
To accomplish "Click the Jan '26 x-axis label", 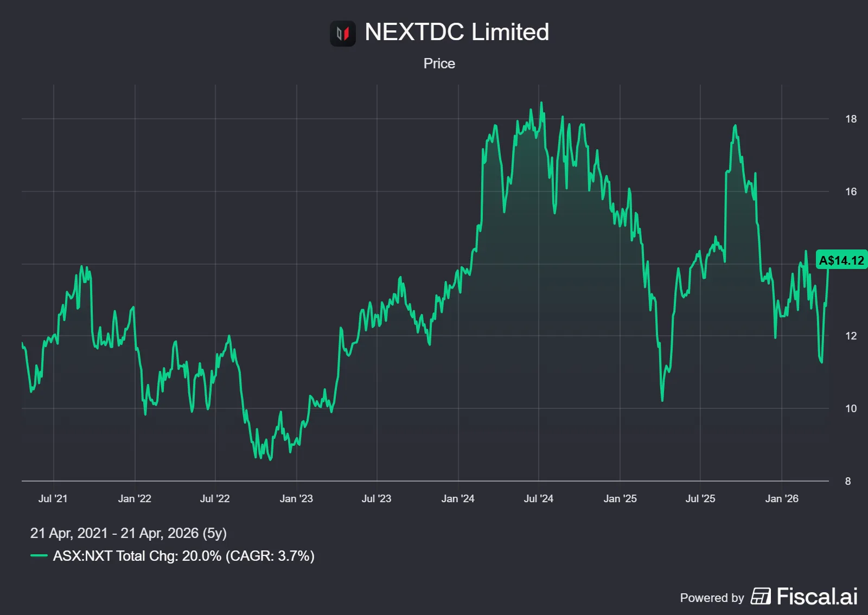I will point(782,498).
